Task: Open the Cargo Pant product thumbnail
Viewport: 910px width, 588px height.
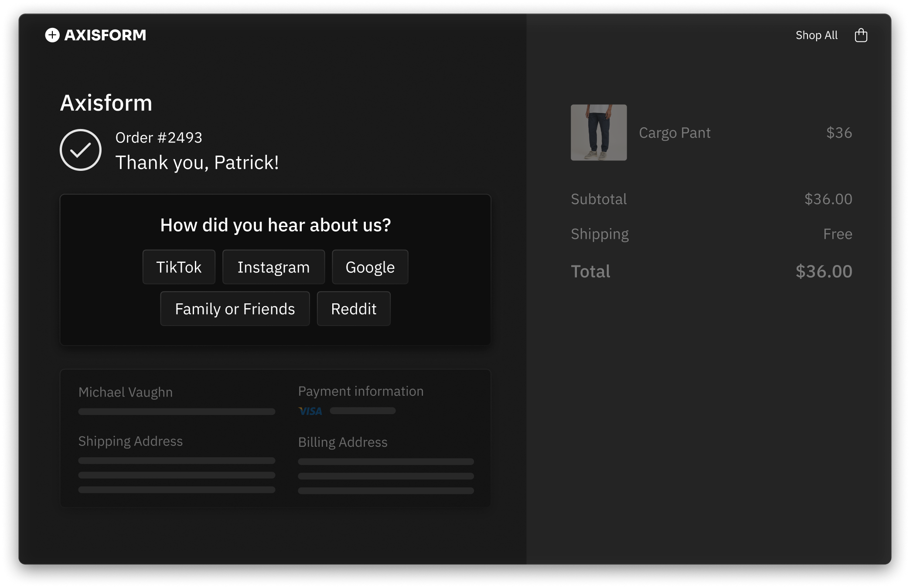Action: (x=599, y=133)
